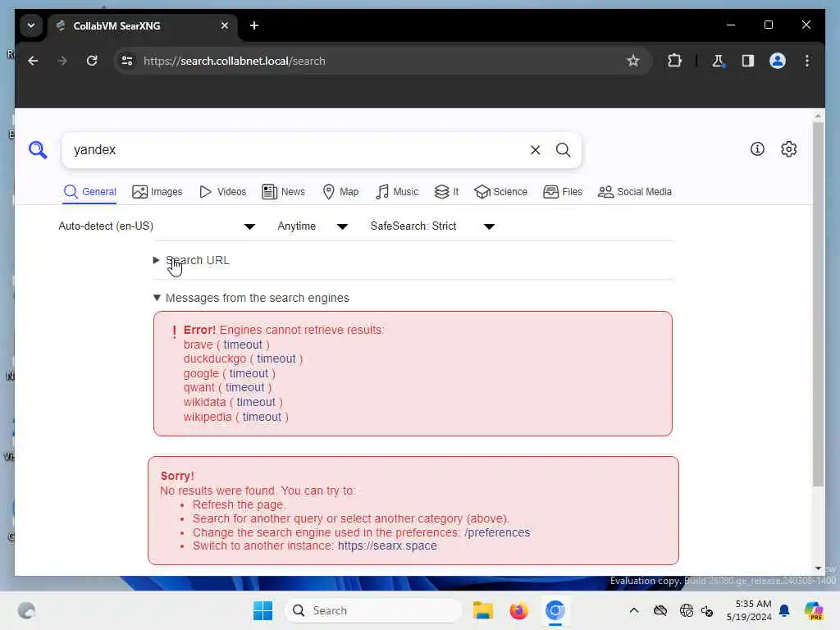The width and height of the screenshot is (840, 630).
Task: Switch to Images category tab
Action: (x=157, y=192)
